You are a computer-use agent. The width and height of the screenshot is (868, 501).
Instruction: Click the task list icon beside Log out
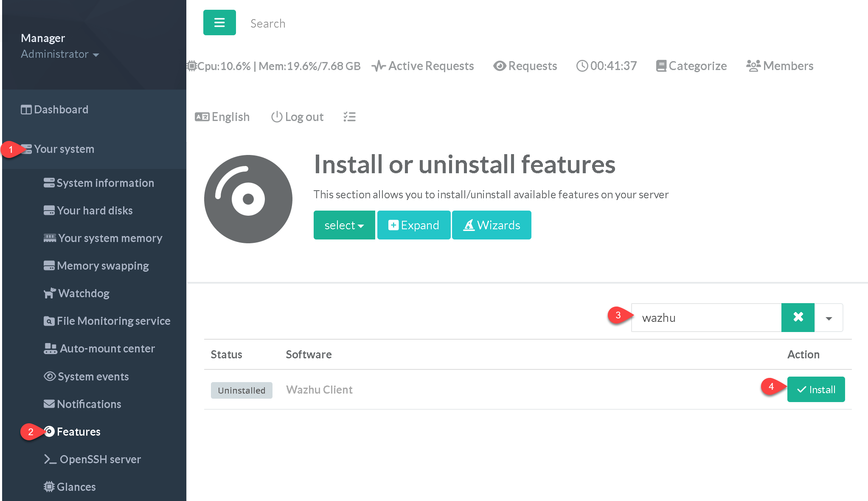[x=349, y=117]
